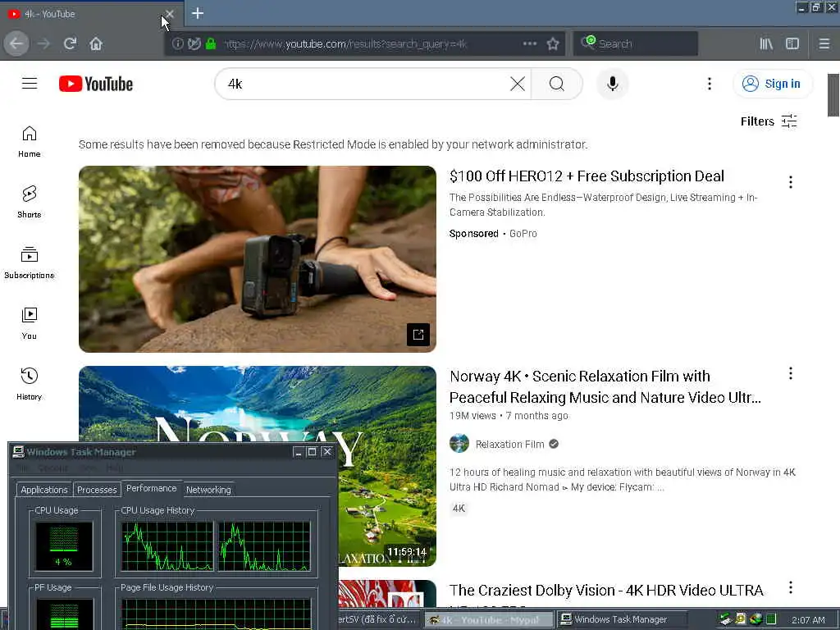This screenshot has width=840, height=630.
Task: Go to YouTube Home in sidebar
Action: coord(30,142)
